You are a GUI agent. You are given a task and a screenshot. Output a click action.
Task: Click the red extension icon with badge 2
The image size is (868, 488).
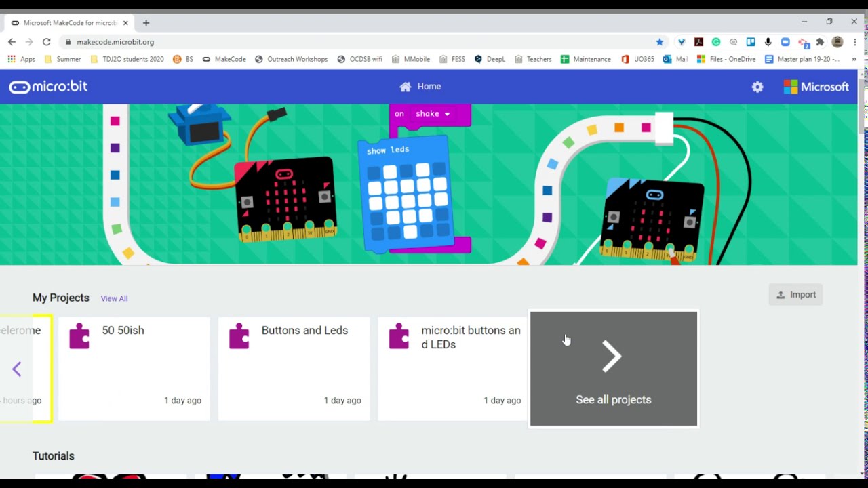pyautogui.click(x=803, y=43)
